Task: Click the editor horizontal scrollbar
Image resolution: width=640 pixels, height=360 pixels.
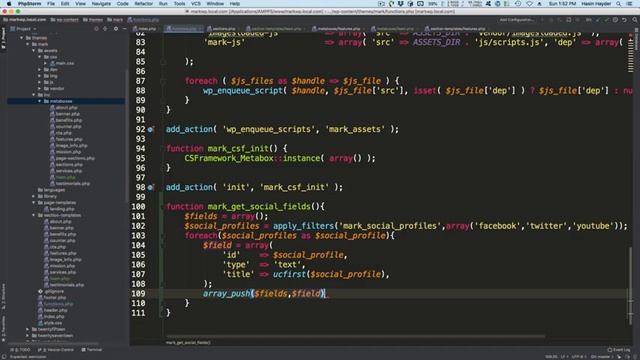Action: (355, 336)
